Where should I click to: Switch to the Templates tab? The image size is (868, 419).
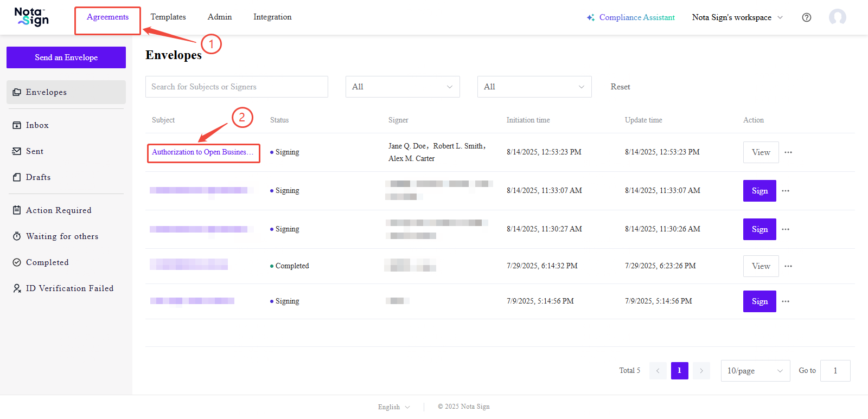[168, 17]
